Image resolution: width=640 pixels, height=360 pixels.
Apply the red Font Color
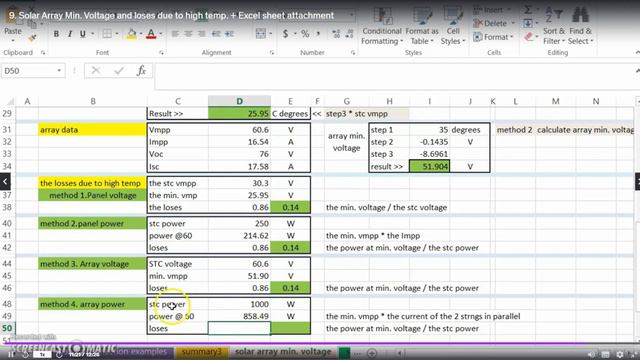151,34
